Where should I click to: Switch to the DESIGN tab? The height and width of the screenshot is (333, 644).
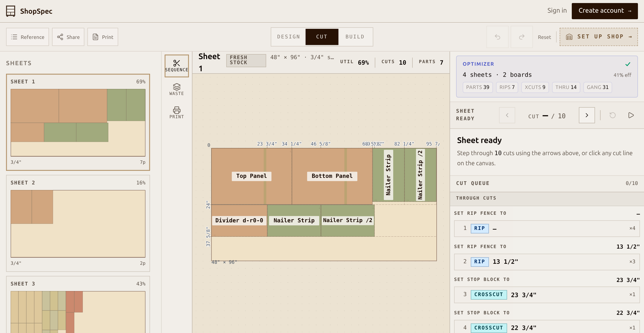[288, 37]
